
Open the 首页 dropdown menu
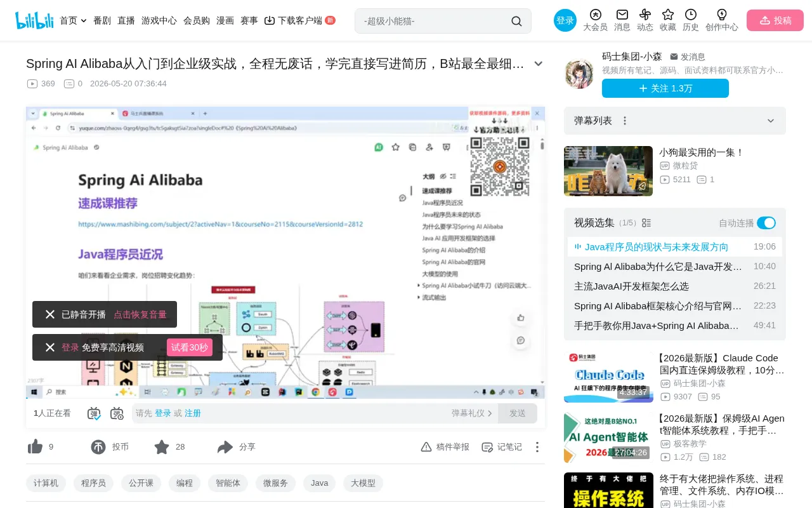tap(73, 20)
